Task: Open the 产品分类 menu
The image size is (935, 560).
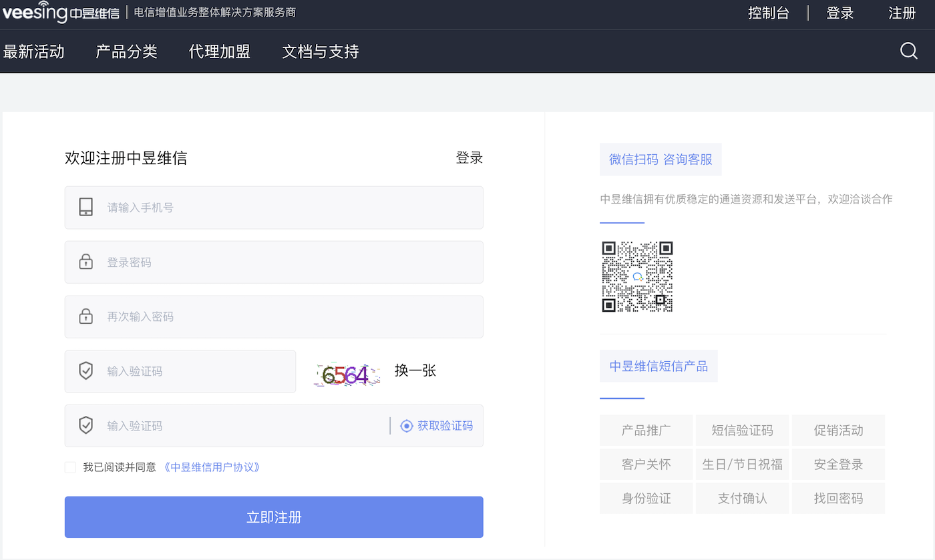Action: pos(126,51)
